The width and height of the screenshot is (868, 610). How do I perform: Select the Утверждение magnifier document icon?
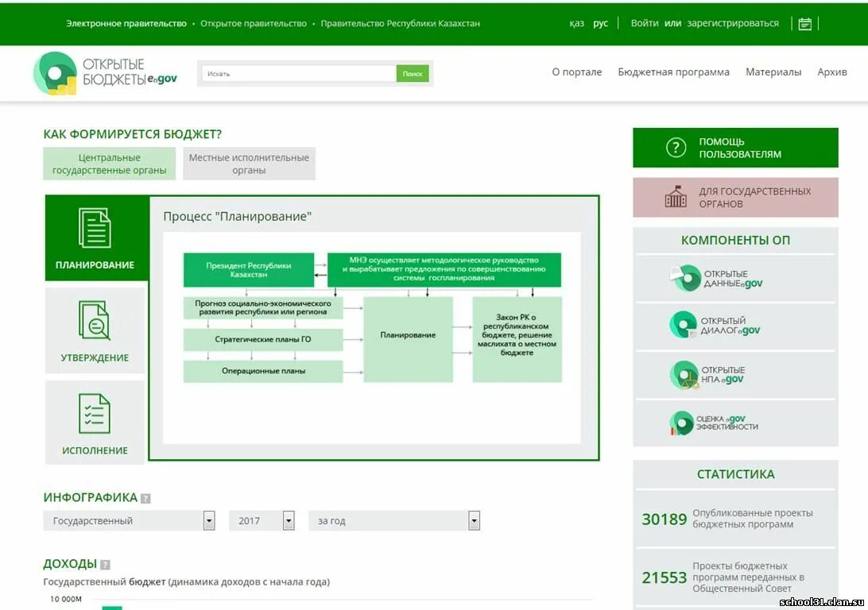pos(95,320)
